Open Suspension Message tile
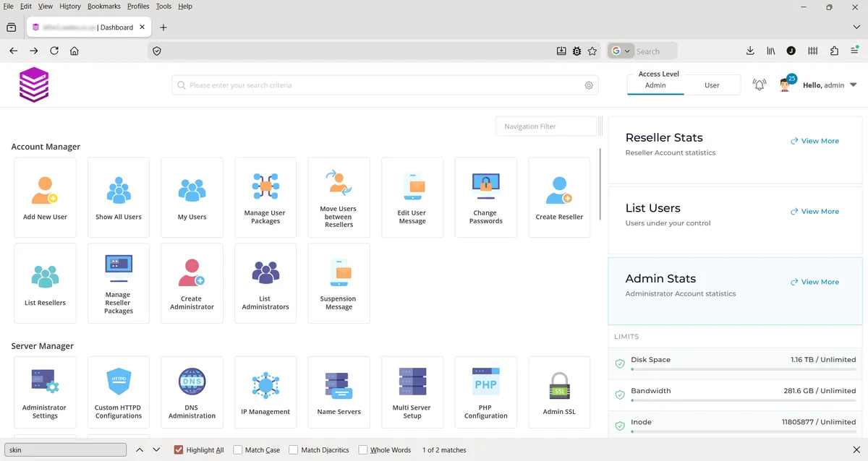868x461 pixels. (x=339, y=283)
